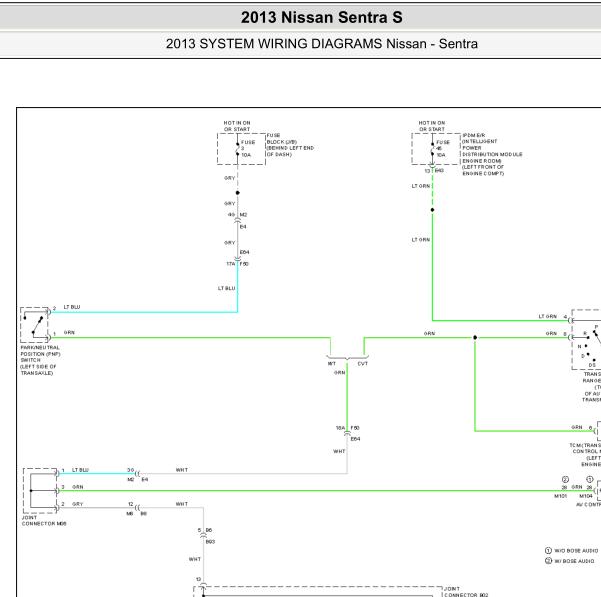601x597 pixels.
Task: Click the 'M101' connector label
Action: point(560,496)
